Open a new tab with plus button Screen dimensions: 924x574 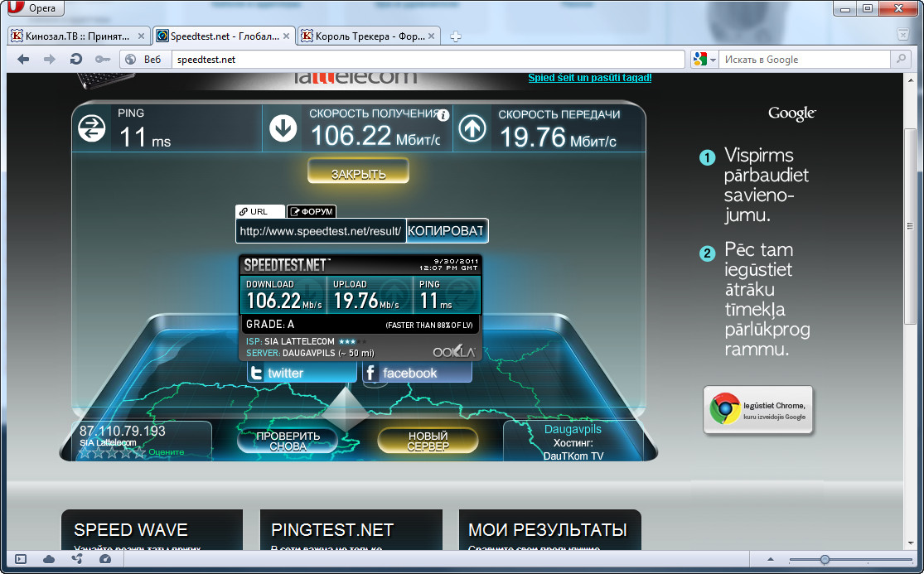coord(456,36)
